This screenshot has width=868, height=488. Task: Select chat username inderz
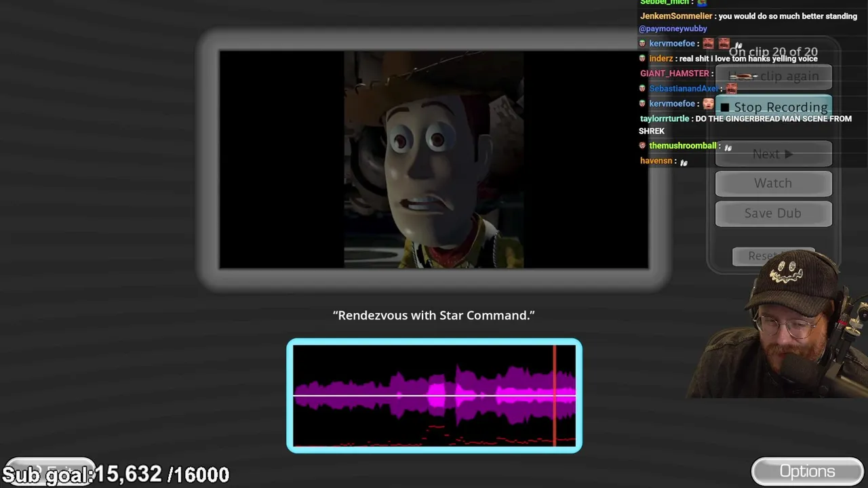661,58
